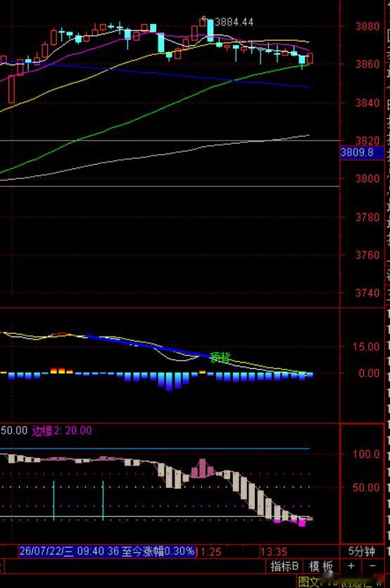
Task: Click the 3860 price axis label
Action: click(367, 64)
